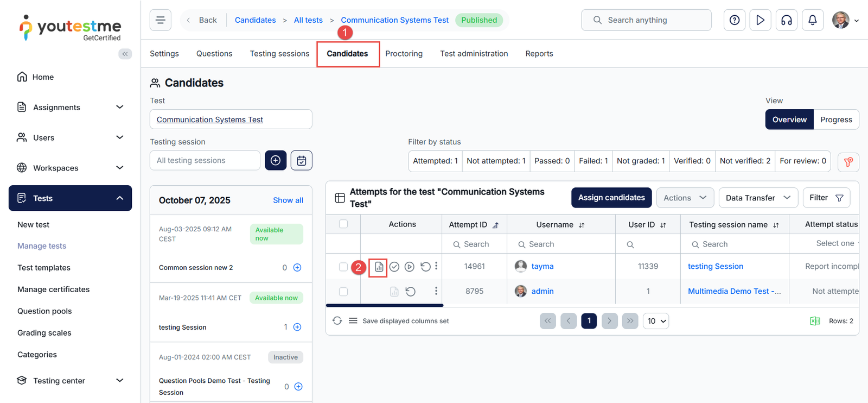
Task: Tick the select-all checkbox in table header
Action: [343, 224]
